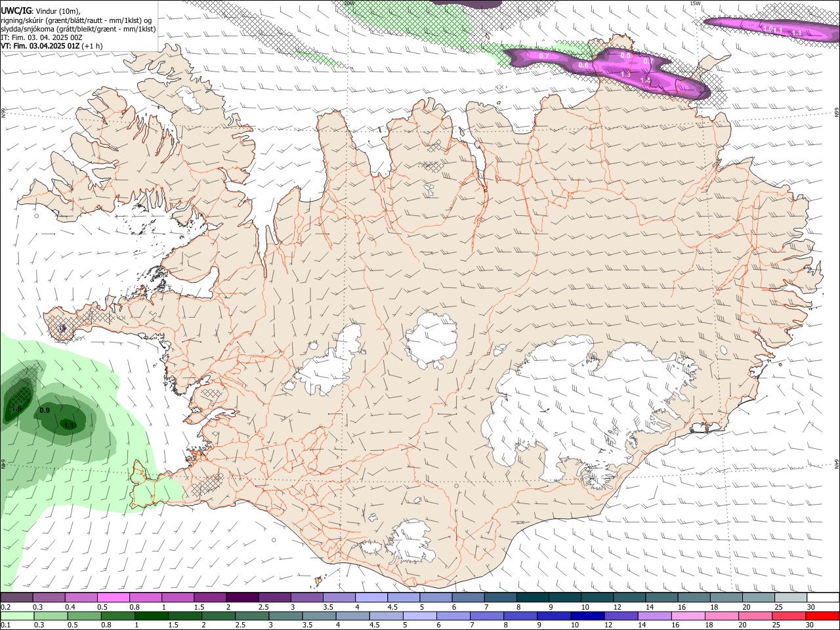Click the VT: Fim. 03.04.2025 01Z valid time
This screenshot has height=630, width=840.
(x=41, y=47)
